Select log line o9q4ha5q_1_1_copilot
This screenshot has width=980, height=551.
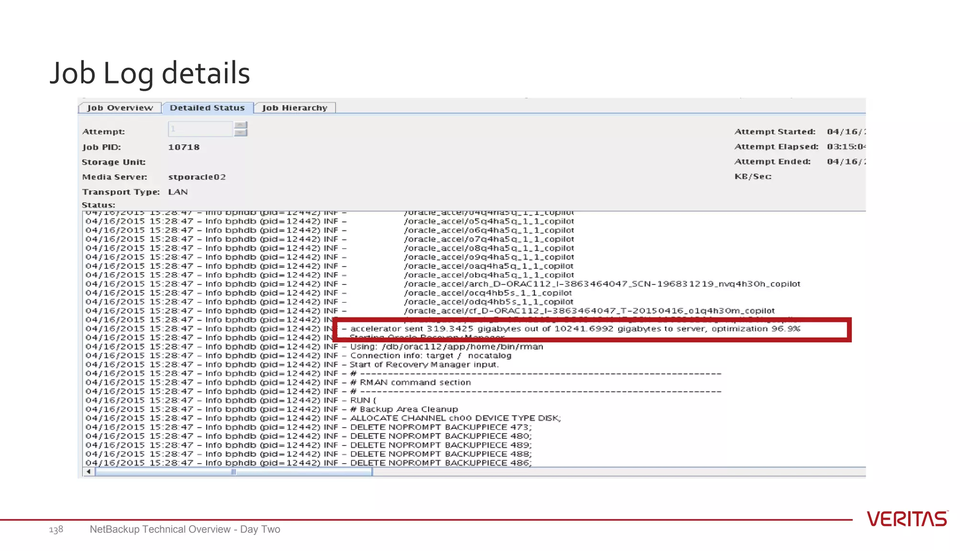[x=330, y=257]
